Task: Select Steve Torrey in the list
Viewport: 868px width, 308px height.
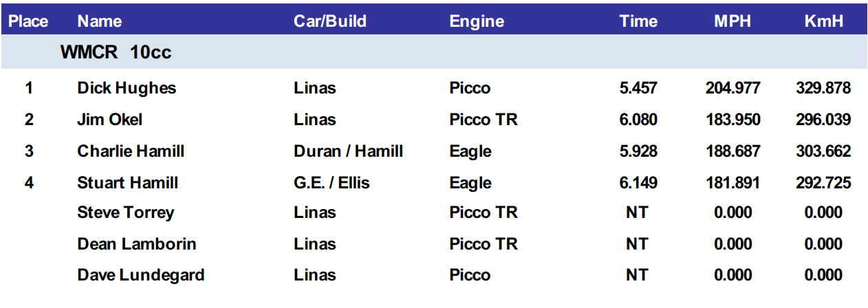Action: (126, 212)
